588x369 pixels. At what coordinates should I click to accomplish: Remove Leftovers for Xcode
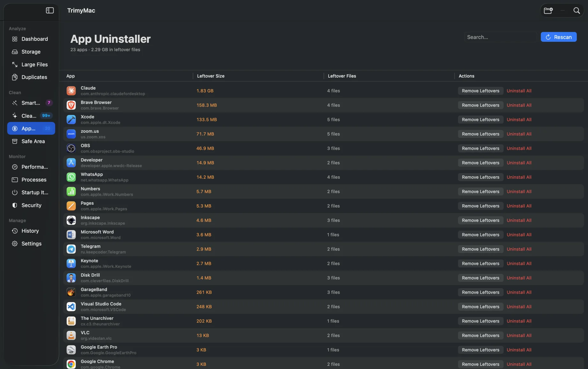[480, 119]
